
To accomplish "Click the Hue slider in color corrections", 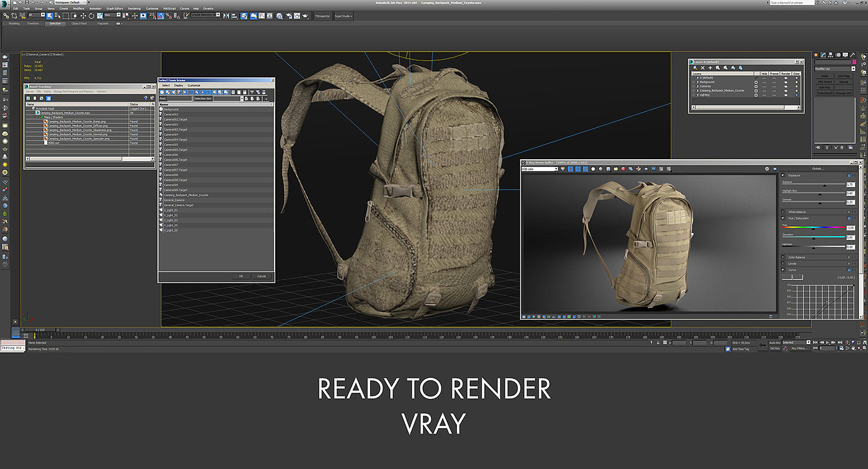I will point(813,228).
